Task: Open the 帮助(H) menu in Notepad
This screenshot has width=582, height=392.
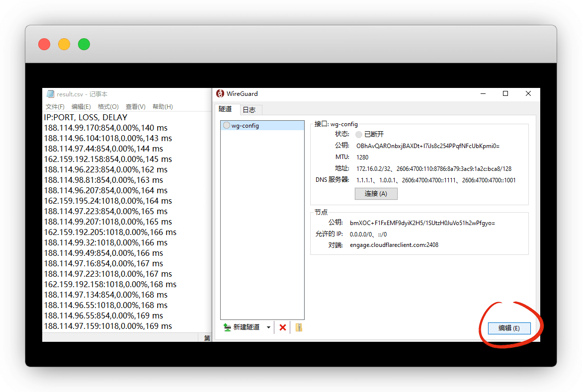Action: tap(163, 107)
